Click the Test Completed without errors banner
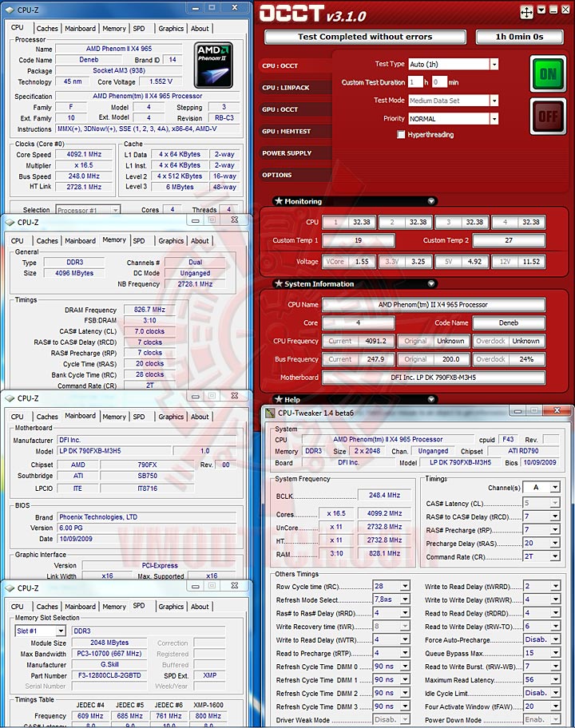 pos(365,37)
